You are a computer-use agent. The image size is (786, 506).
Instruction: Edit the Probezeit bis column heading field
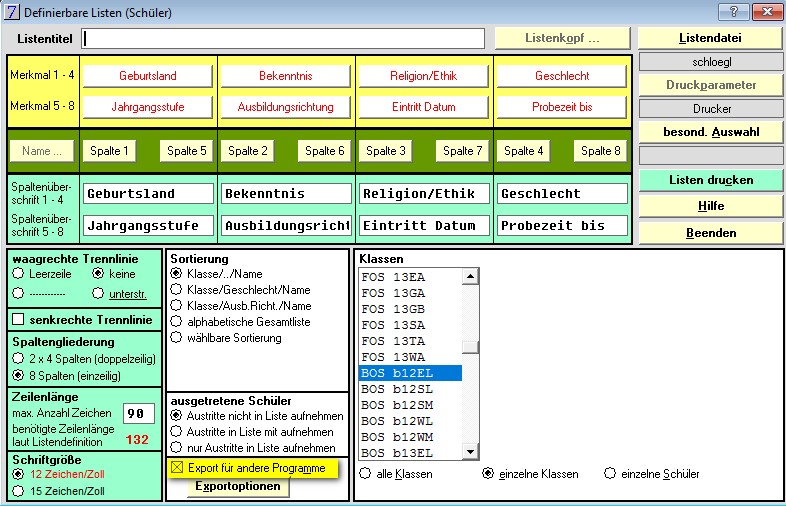[562, 226]
